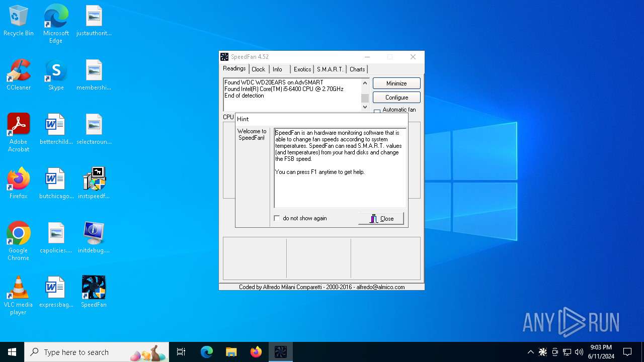
Task: Switch to the Info tab
Action: pos(279,69)
